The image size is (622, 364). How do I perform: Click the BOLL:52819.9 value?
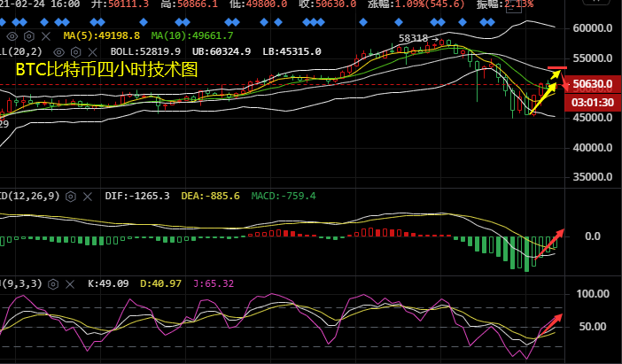[x=145, y=51]
